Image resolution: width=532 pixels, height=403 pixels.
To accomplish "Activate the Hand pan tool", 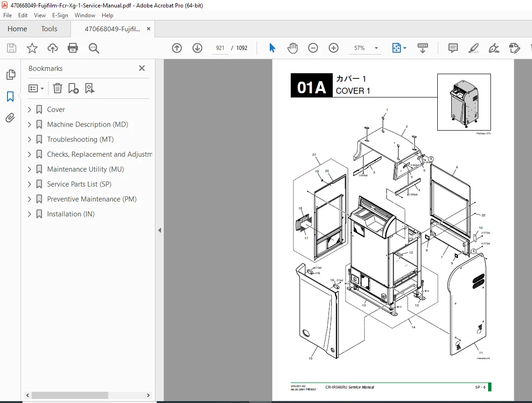I will [293, 48].
